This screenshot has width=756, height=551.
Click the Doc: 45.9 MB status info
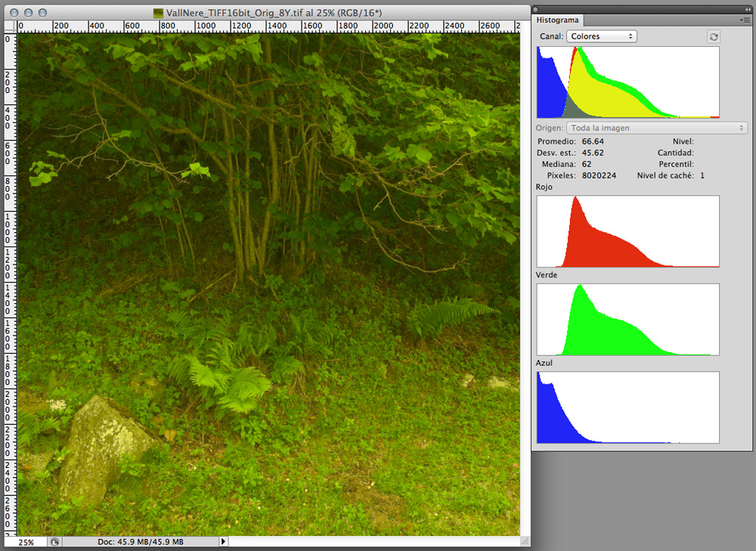point(141,542)
